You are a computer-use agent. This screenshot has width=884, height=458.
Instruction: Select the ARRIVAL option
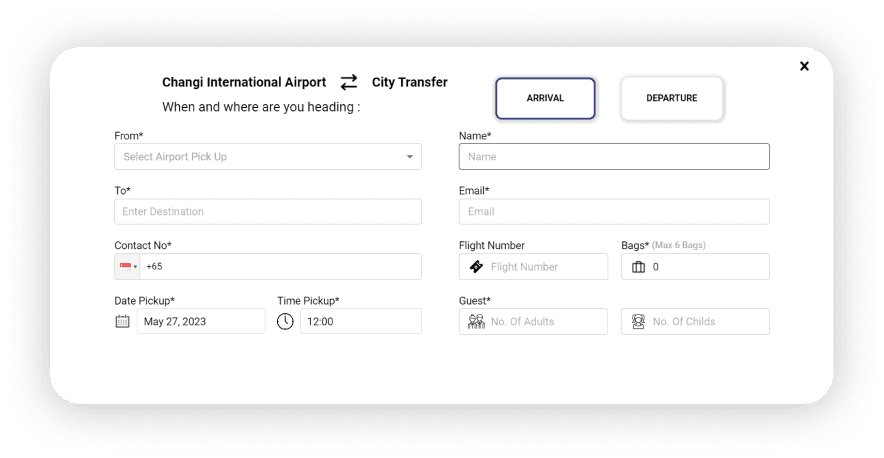click(x=545, y=98)
